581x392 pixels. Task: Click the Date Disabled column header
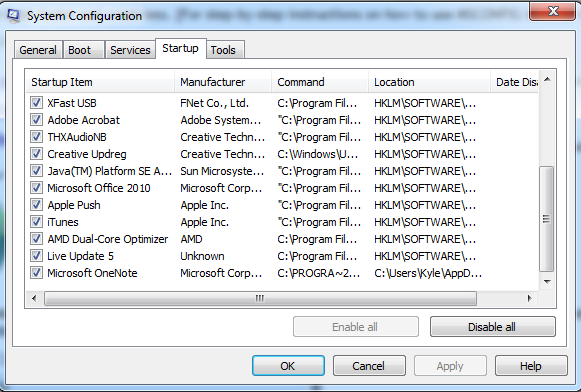514,82
